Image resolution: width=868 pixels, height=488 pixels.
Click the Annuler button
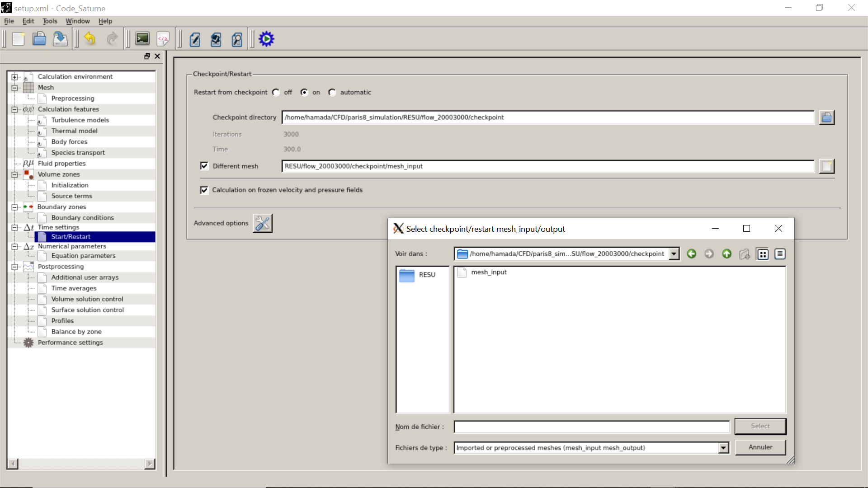pyautogui.click(x=760, y=447)
